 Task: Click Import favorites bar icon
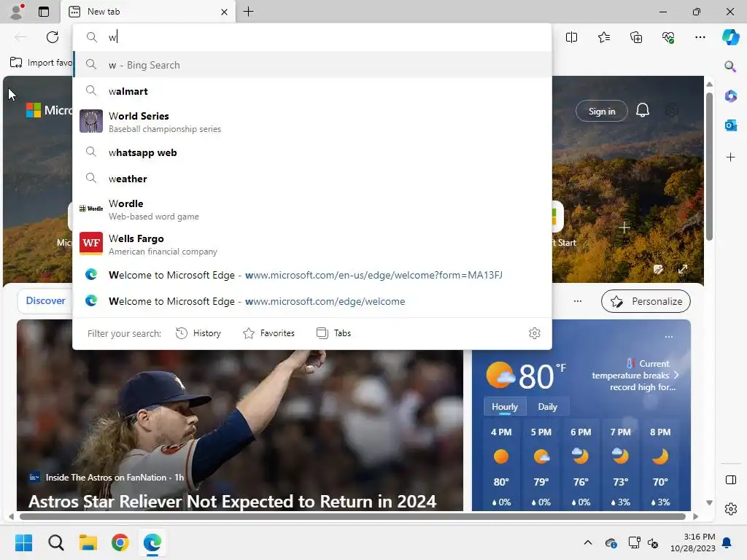click(16, 63)
